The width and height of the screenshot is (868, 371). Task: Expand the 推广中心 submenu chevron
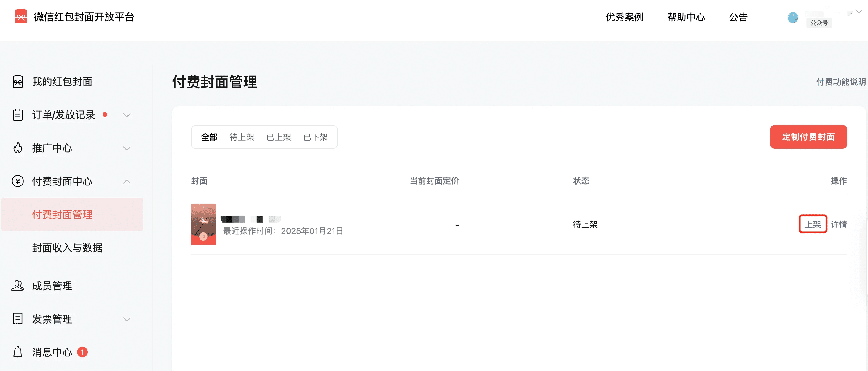tap(127, 148)
